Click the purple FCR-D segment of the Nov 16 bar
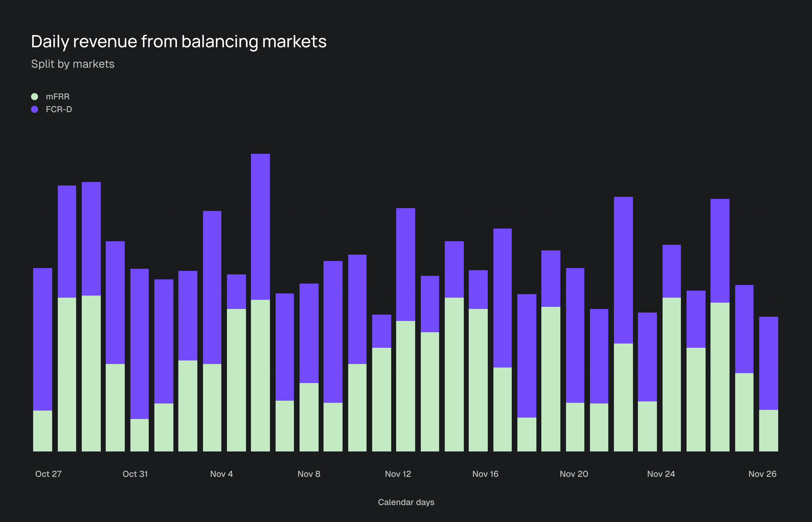Screen dimensions: 812x522 coord(478,289)
